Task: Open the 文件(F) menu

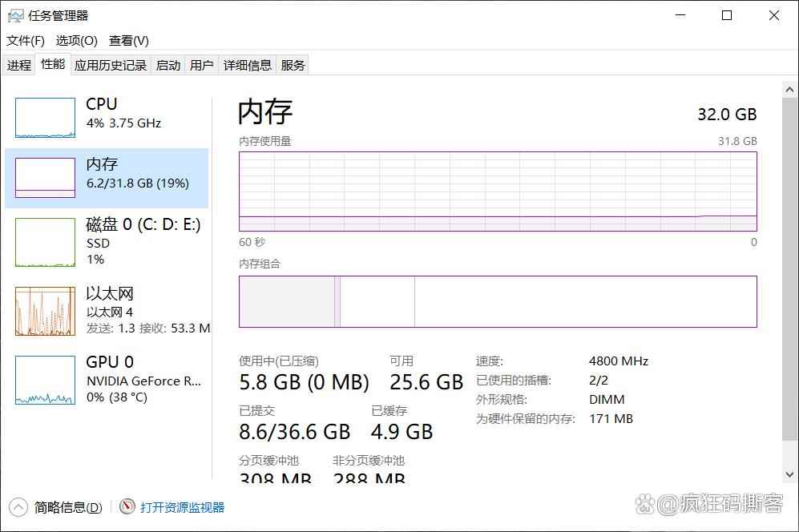Action: click(26, 40)
